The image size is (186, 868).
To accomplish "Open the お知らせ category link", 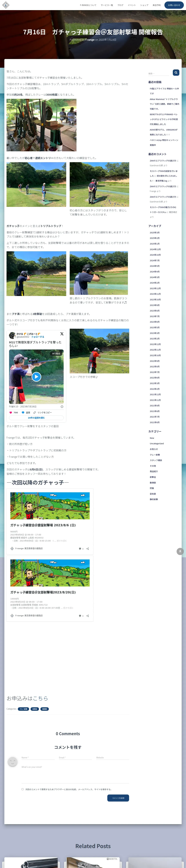I will point(154,449).
